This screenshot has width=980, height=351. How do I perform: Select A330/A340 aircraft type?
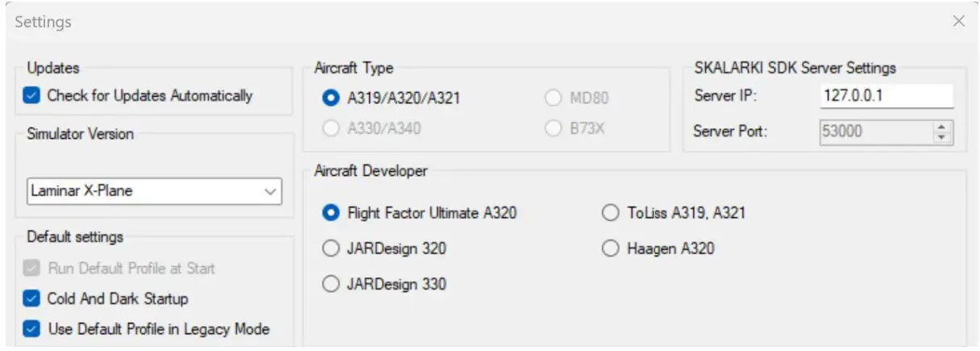(x=330, y=127)
